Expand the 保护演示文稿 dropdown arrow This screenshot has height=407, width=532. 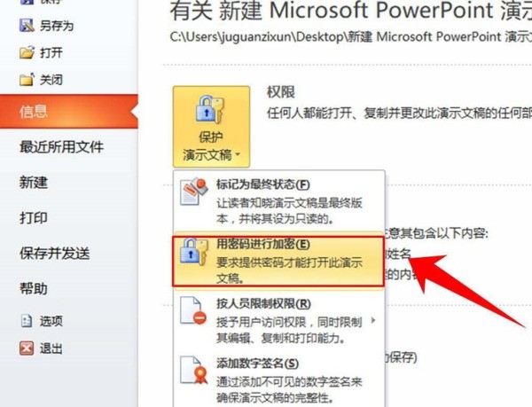tap(238, 154)
